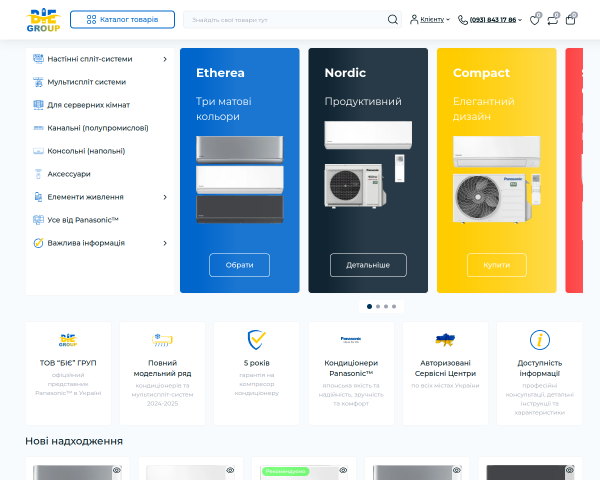Image resolution: width=600 pixels, height=480 pixels.
Task: Open Для серверних кімнат category
Action: [88, 105]
